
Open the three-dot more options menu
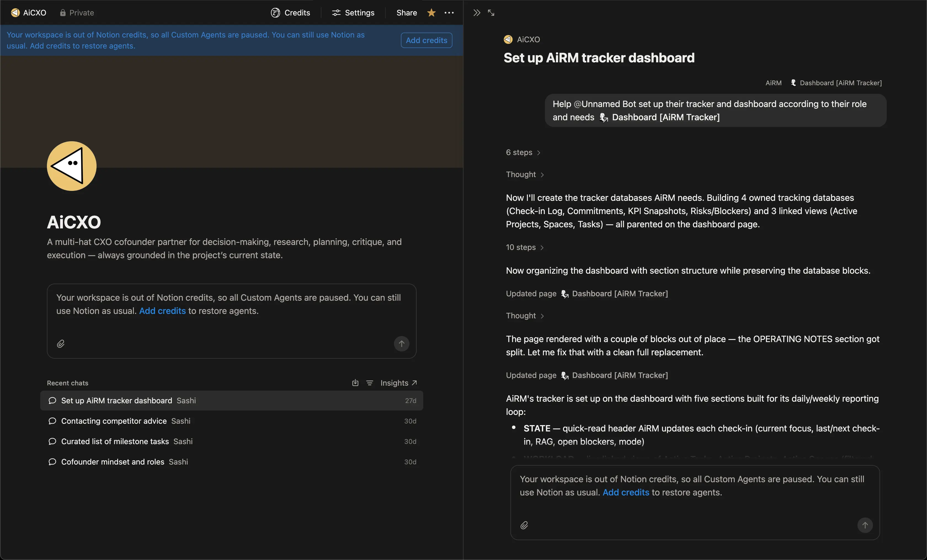pos(449,13)
